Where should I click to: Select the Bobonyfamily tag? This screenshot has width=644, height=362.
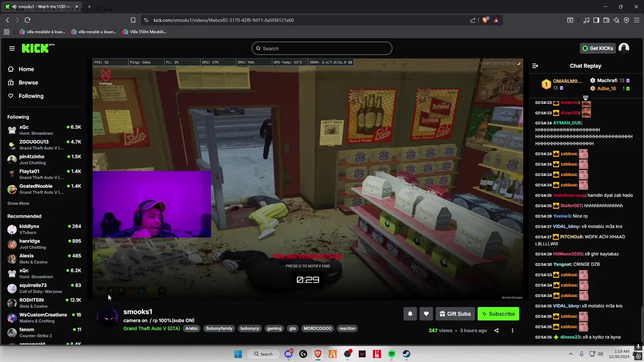click(219, 328)
